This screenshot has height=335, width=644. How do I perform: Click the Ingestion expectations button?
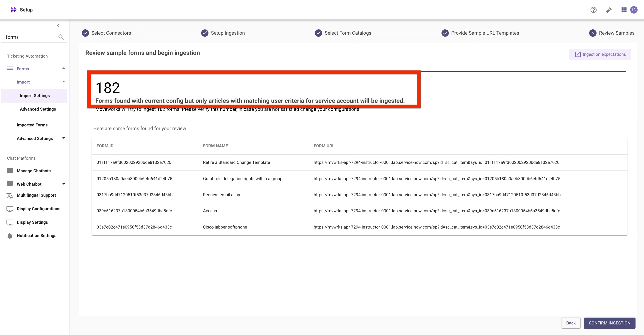tap(600, 54)
